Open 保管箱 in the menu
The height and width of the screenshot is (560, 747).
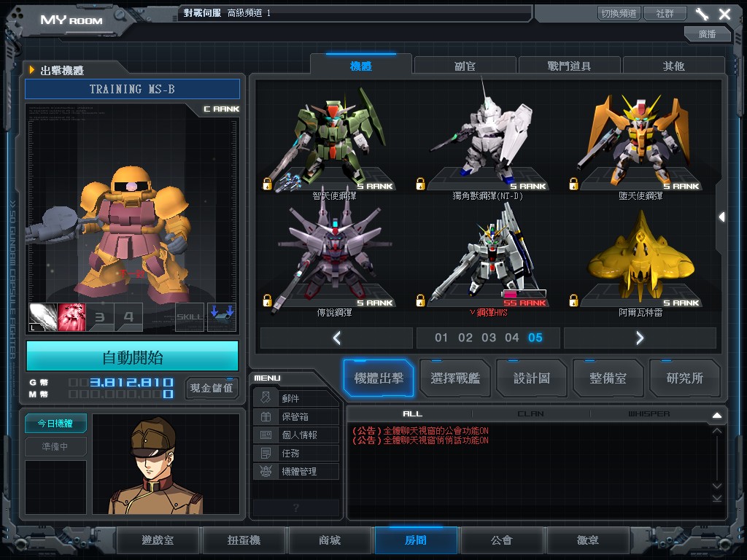(296, 416)
